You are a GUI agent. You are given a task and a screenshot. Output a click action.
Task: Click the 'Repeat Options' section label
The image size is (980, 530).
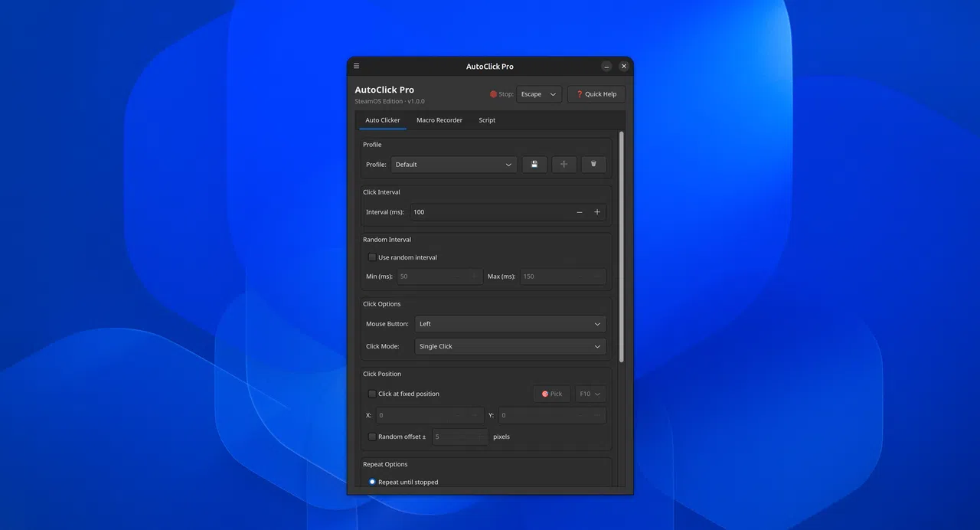coord(385,464)
